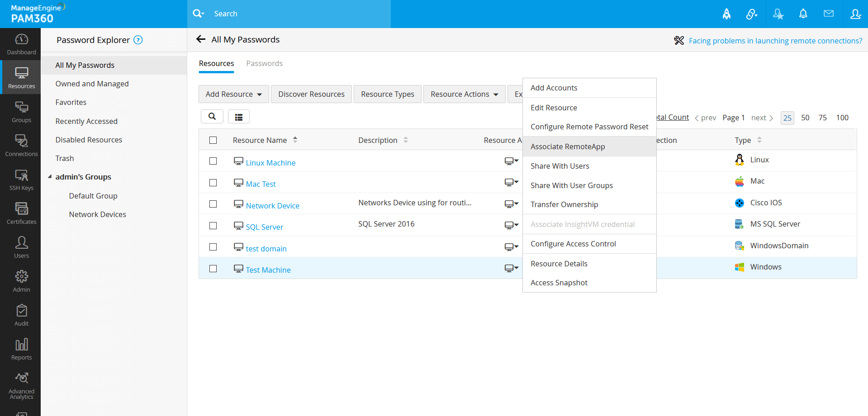The height and width of the screenshot is (416, 868).
Task: Tick the SQL Server row checkbox
Action: (213, 226)
